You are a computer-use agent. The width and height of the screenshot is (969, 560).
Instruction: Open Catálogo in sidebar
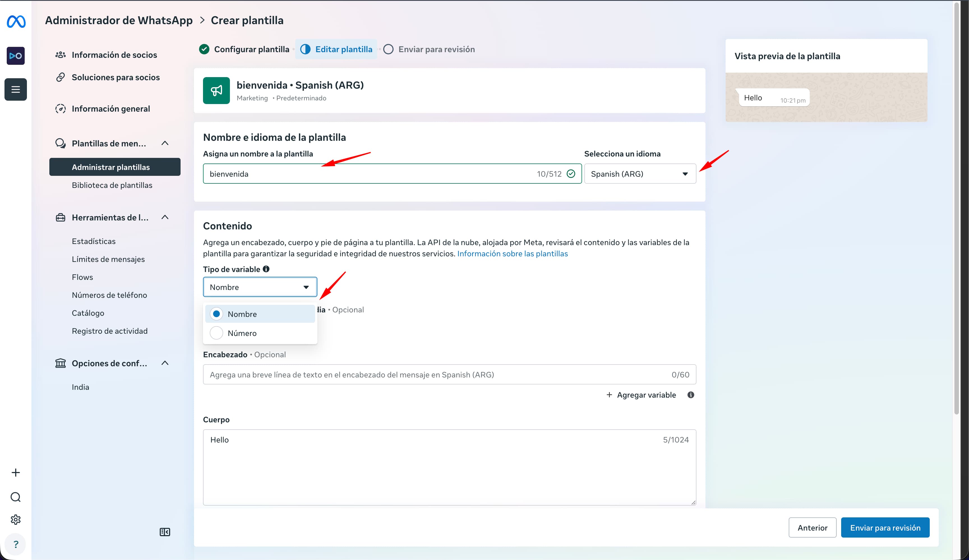pyautogui.click(x=88, y=313)
